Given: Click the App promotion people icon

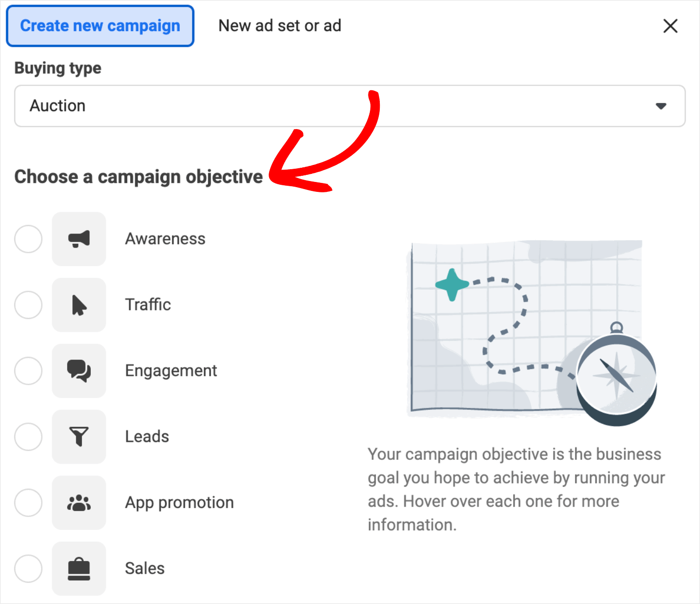Looking at the screenshot, I should click(x=79, y=503).
